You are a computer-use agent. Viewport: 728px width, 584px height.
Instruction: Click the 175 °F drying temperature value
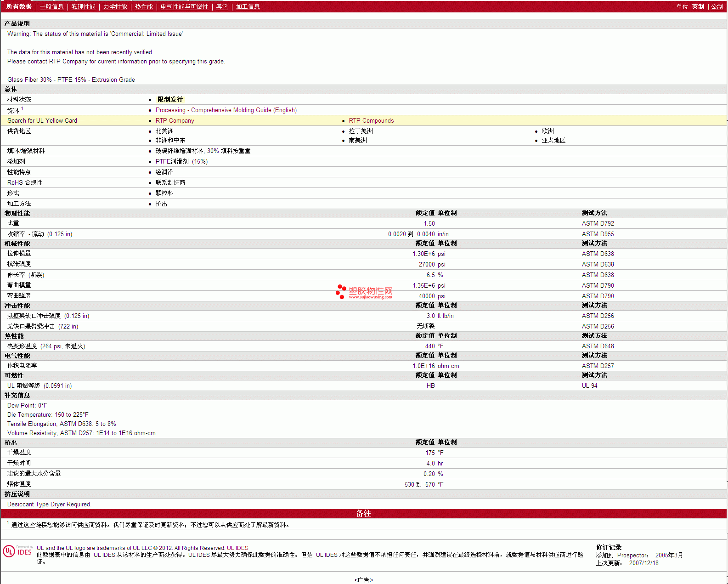(434, 453)
